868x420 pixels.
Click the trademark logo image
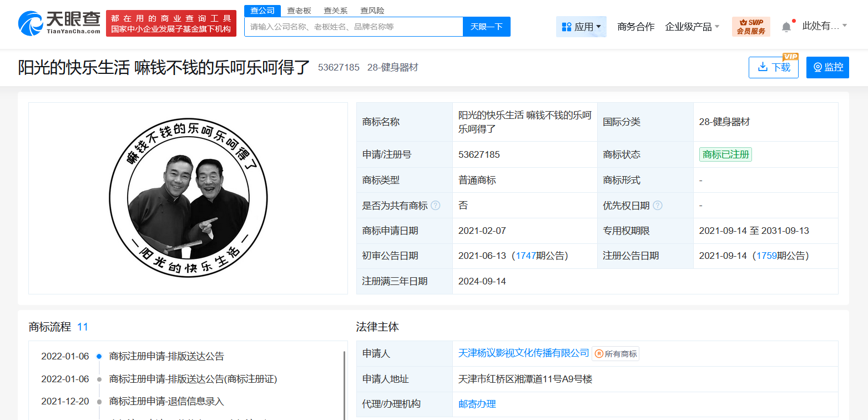click(x=188, y=198)
